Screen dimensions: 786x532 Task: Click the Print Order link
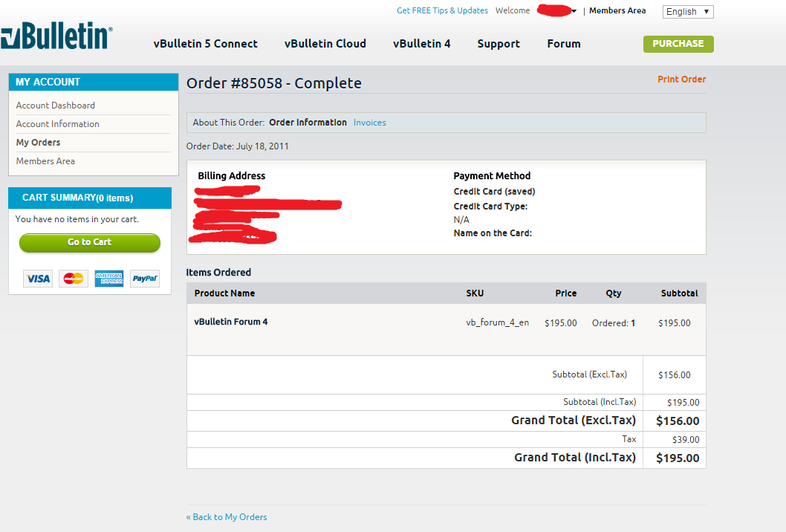(x=682, y=80)
